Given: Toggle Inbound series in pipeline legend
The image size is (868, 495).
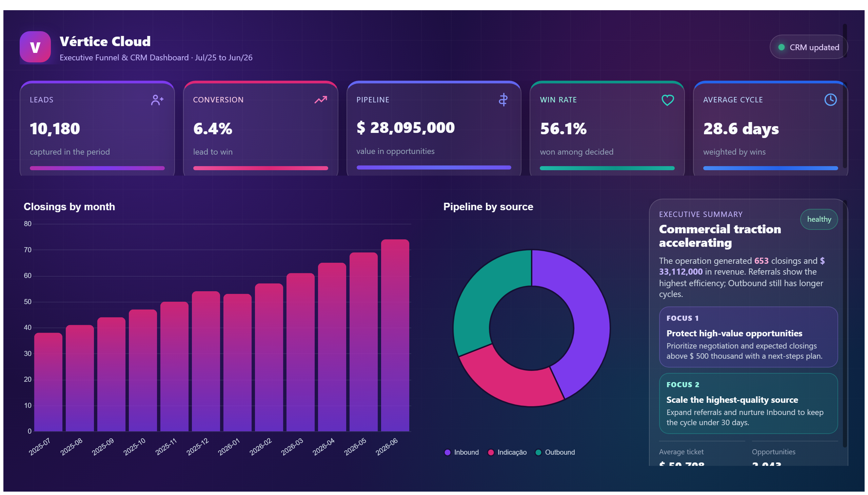Looking at the screenshot, I should [461, 452].
